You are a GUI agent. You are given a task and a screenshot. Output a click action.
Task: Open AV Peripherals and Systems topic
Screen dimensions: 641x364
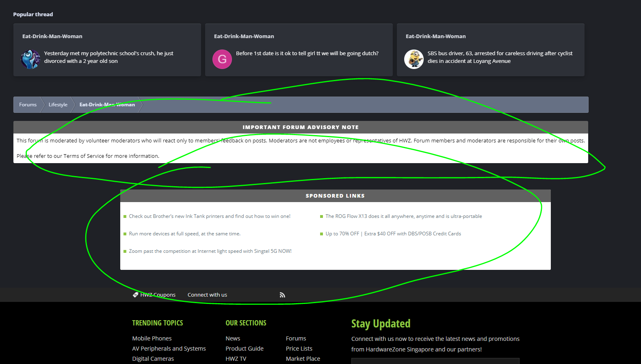coord(169,349)
